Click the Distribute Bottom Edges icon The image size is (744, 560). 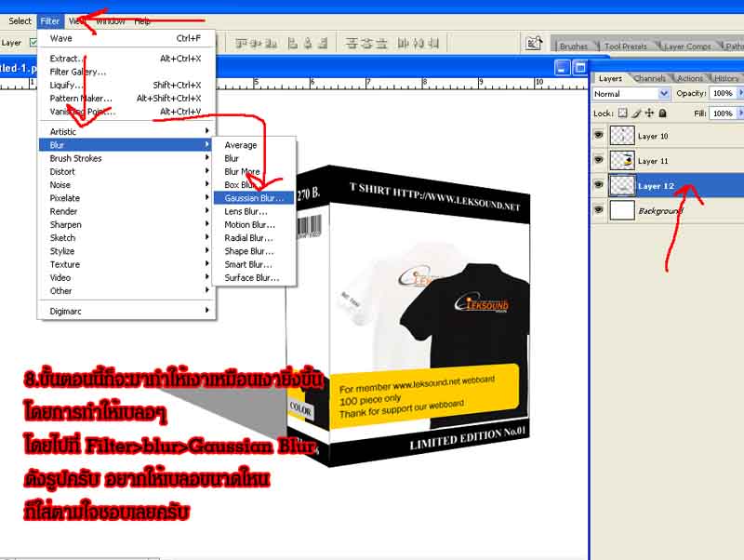(x=381, y=44)
